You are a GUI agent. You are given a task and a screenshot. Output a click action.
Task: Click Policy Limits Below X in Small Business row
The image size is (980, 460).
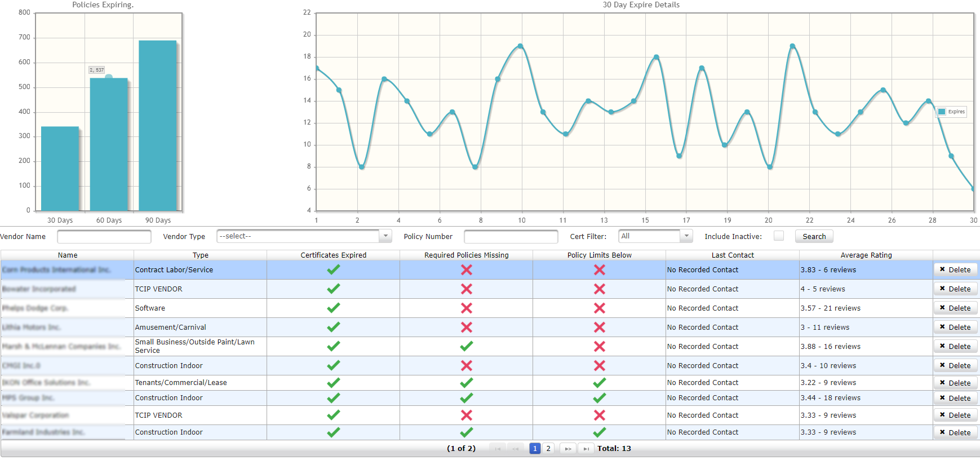[599, 346]
